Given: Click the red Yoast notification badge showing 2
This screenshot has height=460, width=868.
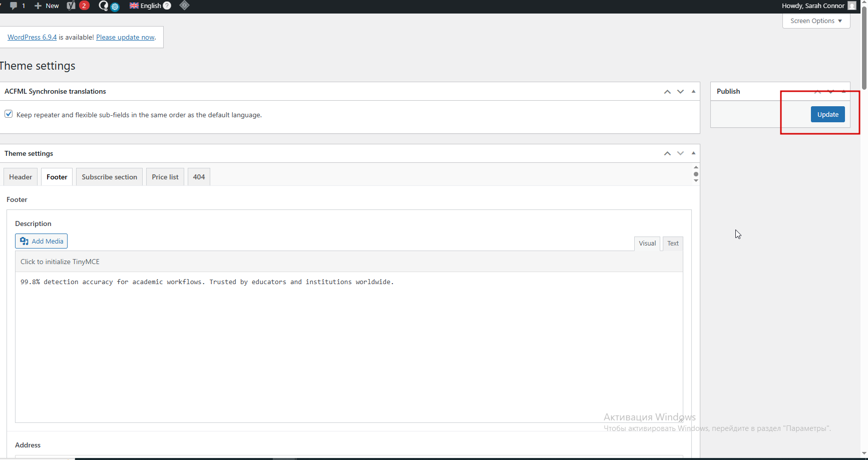Looking at the screenshot, I should (84, 6).
